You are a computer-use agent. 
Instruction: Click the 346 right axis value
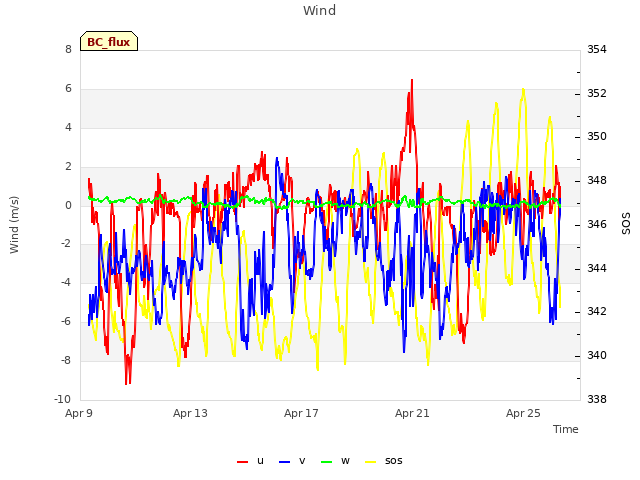597,224
